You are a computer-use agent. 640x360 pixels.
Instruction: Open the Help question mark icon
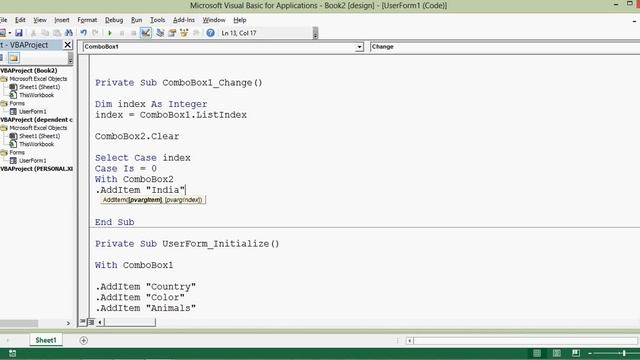[x=210, y=33]
